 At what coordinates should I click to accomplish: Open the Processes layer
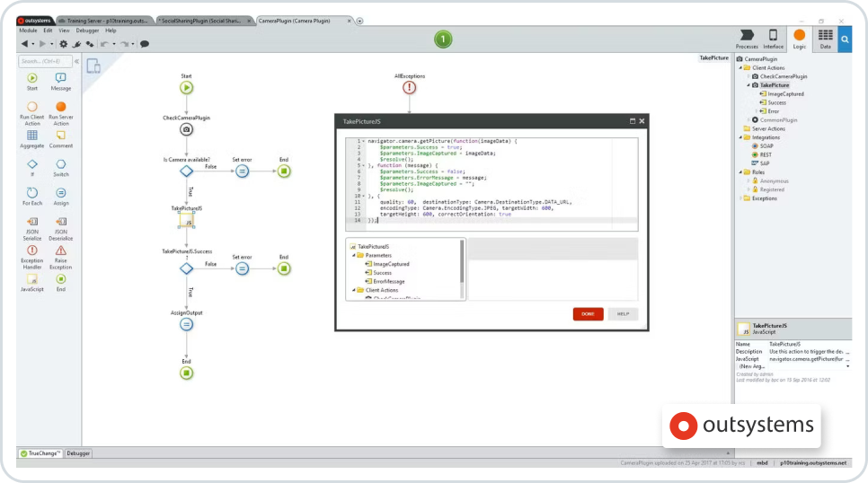tap(747, 36)
